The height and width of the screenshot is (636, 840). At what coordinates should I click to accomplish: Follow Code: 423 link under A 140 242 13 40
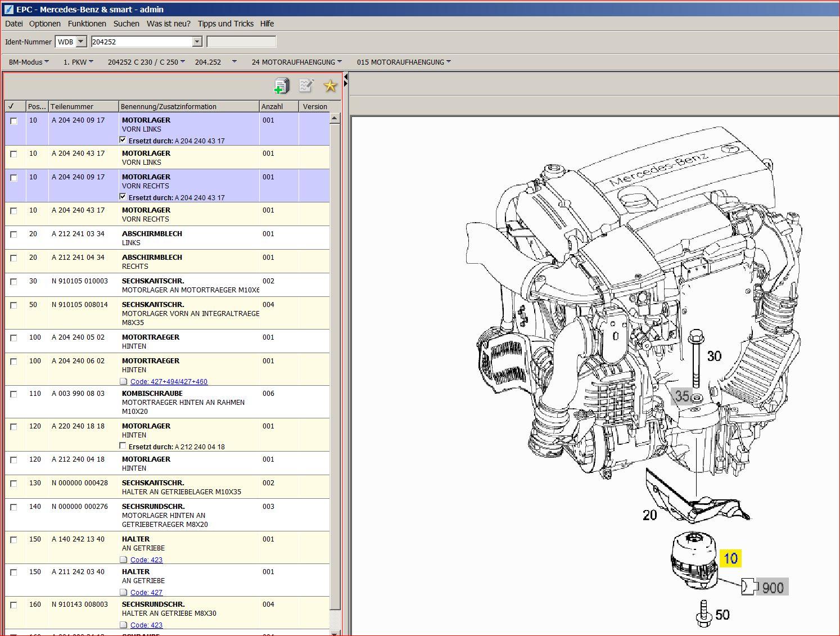[x=146, y=560]
